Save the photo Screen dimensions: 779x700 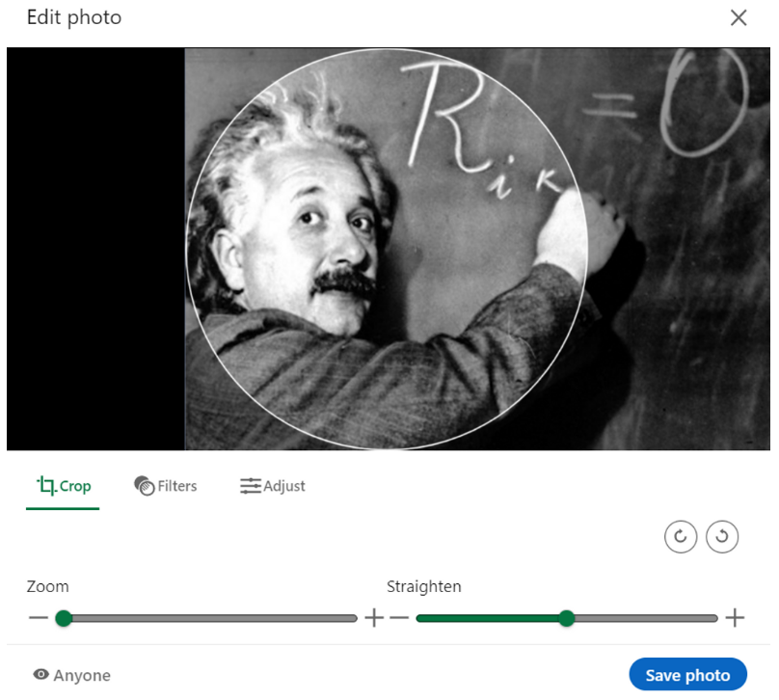687,675
